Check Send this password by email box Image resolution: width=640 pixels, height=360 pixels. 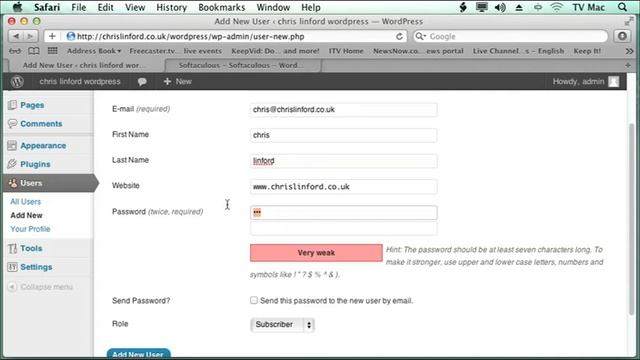(x=254, y=300)
